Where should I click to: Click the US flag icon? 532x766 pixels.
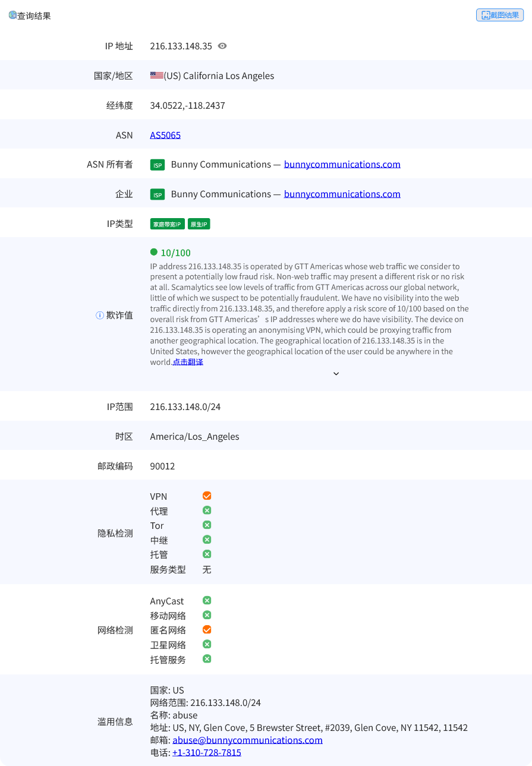[x=156, y=75]
